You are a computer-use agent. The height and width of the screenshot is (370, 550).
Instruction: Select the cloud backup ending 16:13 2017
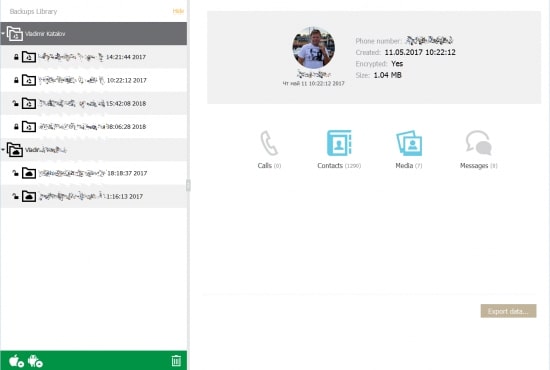[94, 196]
